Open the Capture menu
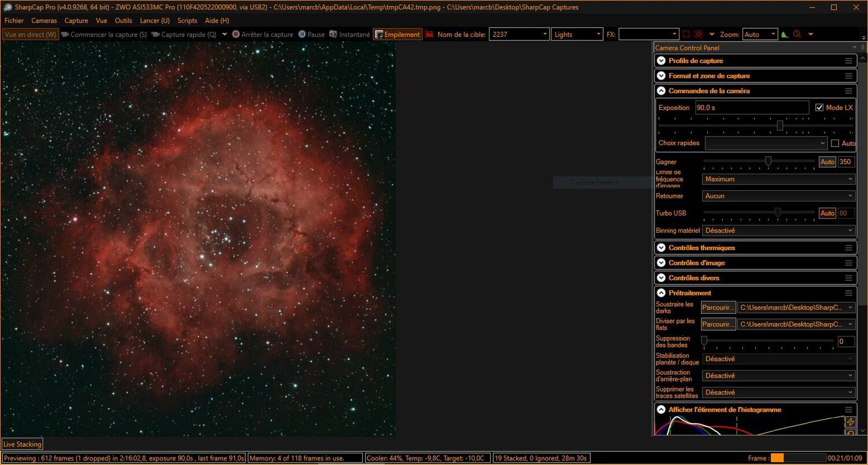This screenshot has height=465, width=868. (76, 21)
